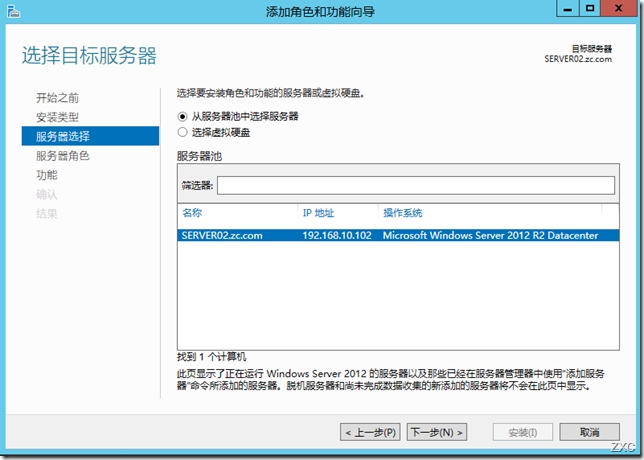Select the SERVER02.zc.com row
Image resolution: width=644 pixels, height=460 pixels.
tap(398, 235)
